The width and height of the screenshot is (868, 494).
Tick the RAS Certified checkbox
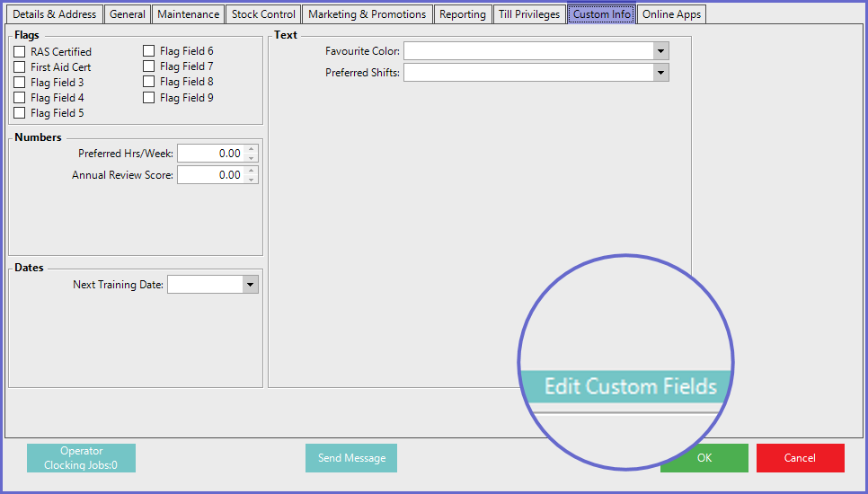[x=20, y=52]
